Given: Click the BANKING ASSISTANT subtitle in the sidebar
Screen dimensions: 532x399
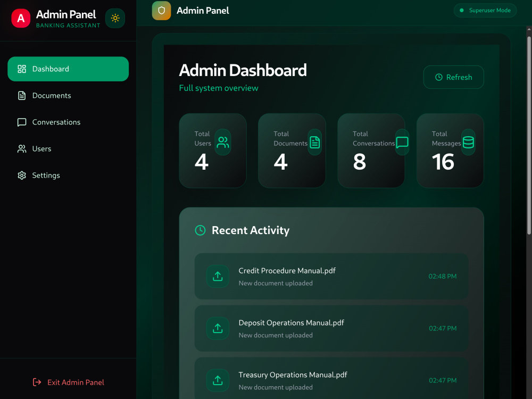Looking at the screenshot, I should pyautogui.click(x=68, y=26).
